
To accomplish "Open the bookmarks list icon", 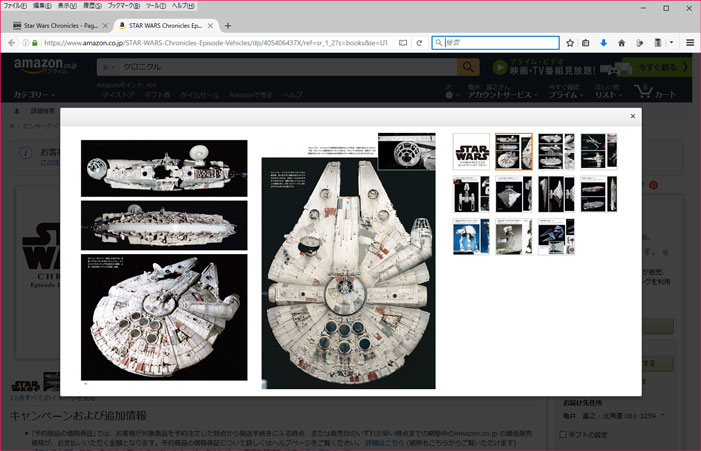I will tap(586, 43).
